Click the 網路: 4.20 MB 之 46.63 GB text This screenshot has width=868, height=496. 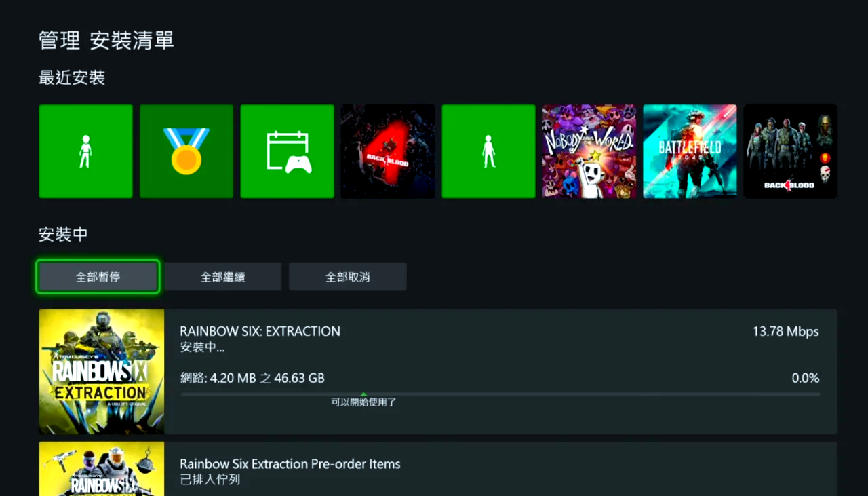[252, 378]
